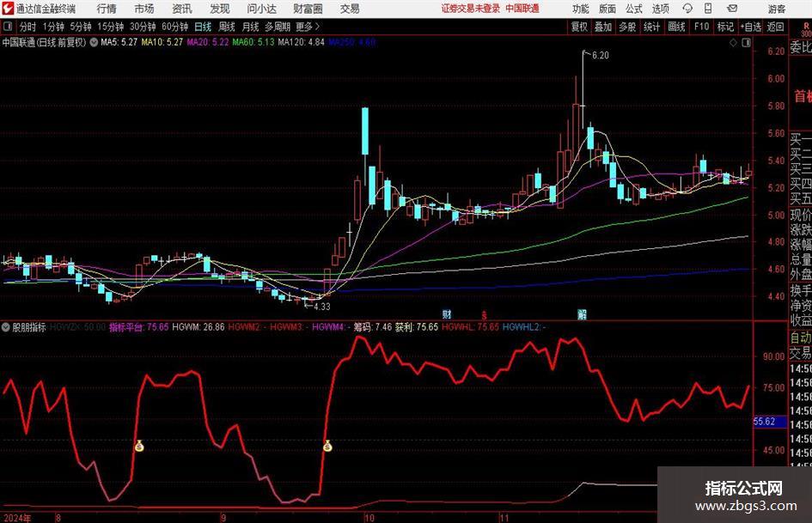Select the 月线 monthly period
This screenshot has height=523, width=812.
click(251, 27)
